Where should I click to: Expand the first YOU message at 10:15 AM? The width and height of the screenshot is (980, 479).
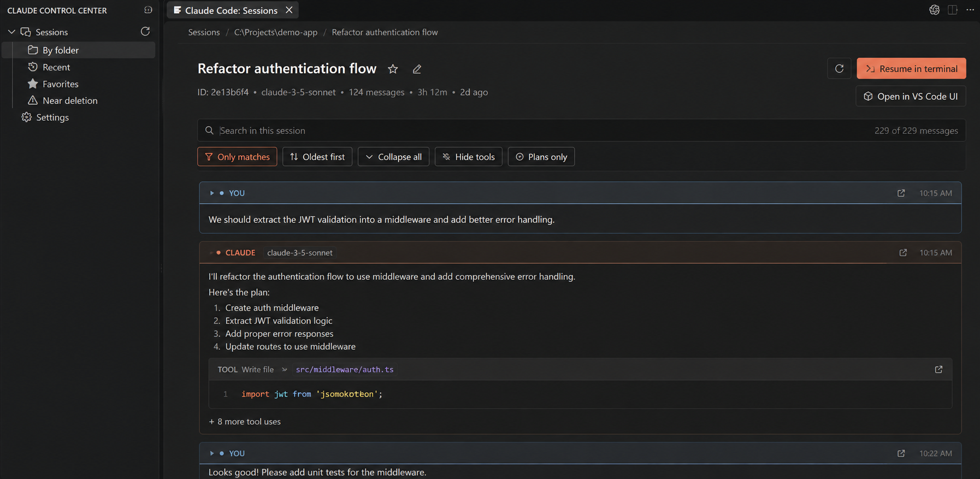click(212, 193)
